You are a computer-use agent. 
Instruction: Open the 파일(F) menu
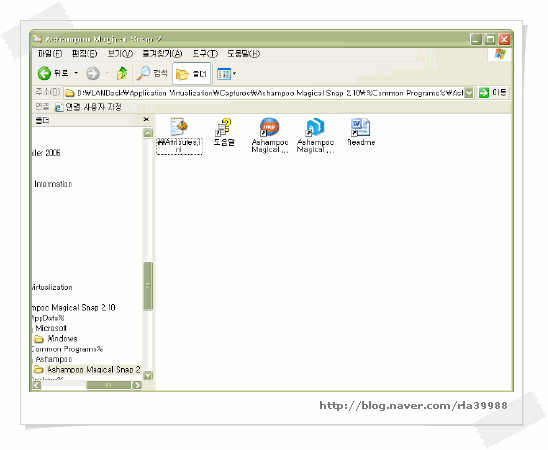tap(50, 53)
